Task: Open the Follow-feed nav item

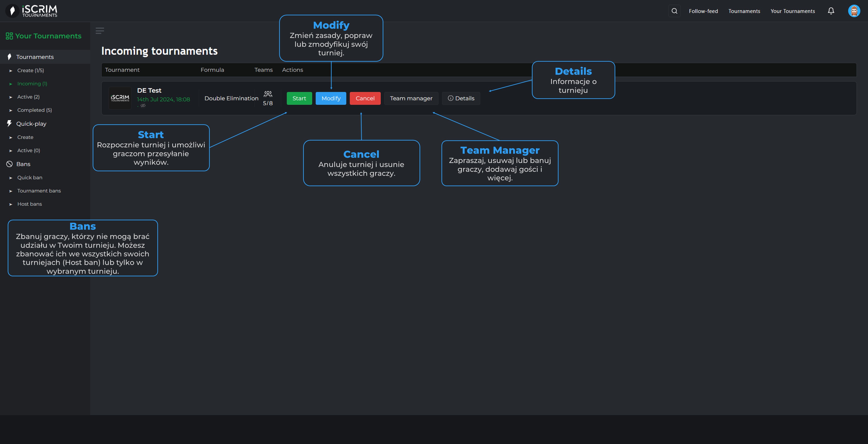Action: click(x=703, y=11)
